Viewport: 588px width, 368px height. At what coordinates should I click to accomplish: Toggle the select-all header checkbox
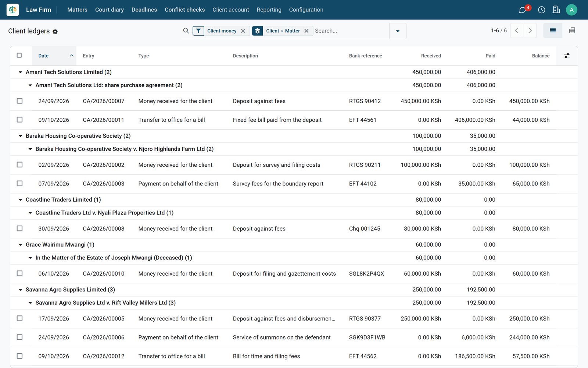tap(19, 55)
